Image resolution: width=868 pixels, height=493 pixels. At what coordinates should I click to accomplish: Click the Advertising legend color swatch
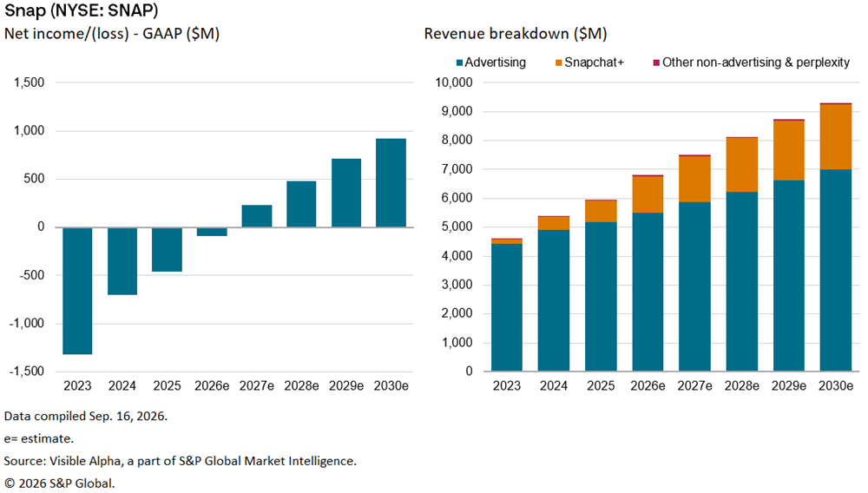pos(459,63)
